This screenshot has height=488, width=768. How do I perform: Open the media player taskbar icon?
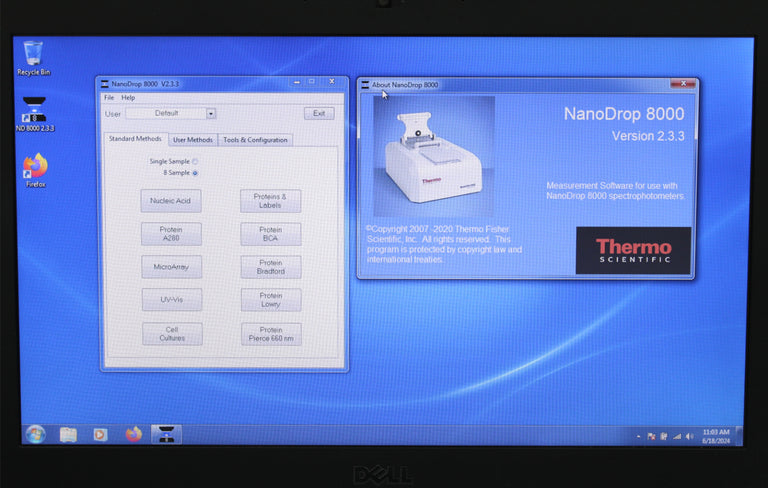(x=100, y=434)
